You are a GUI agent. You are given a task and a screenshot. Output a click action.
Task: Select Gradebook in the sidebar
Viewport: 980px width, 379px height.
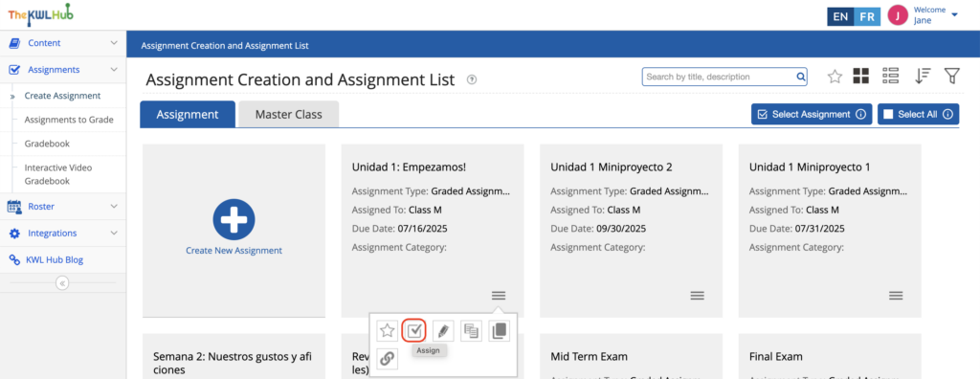point(47,144)
